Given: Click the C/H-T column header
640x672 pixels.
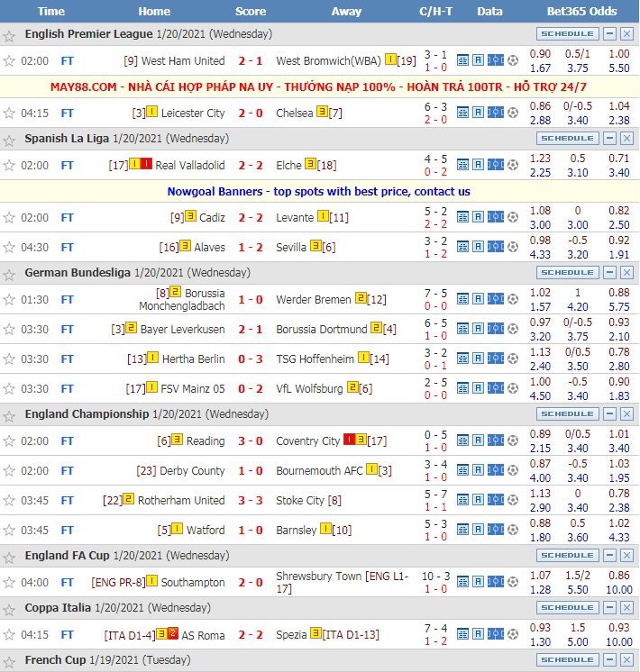Looking at the screenshot, I should pyautogui.click(x=435, y=12).
